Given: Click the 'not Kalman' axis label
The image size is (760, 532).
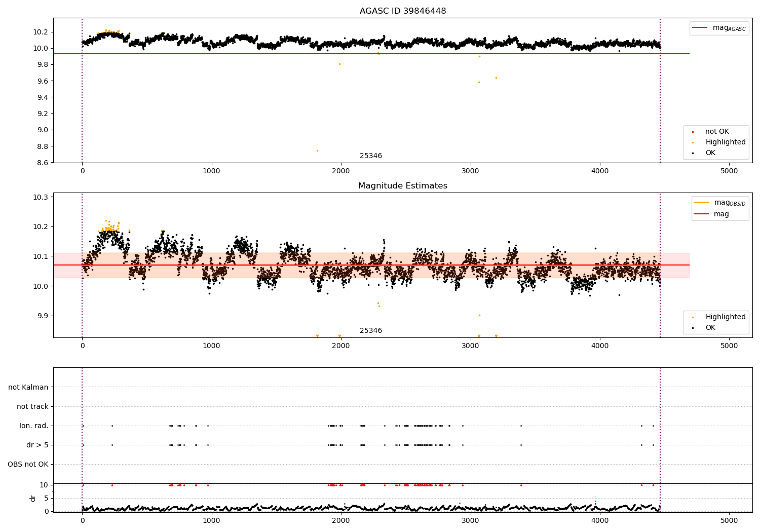Looking at the screenshot, I should [28, 387].
